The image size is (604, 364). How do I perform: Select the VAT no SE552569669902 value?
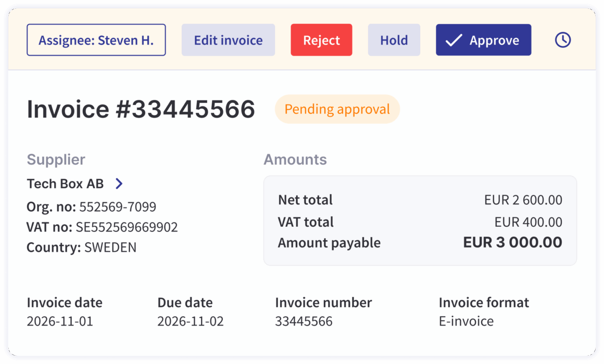pos(128,227)
